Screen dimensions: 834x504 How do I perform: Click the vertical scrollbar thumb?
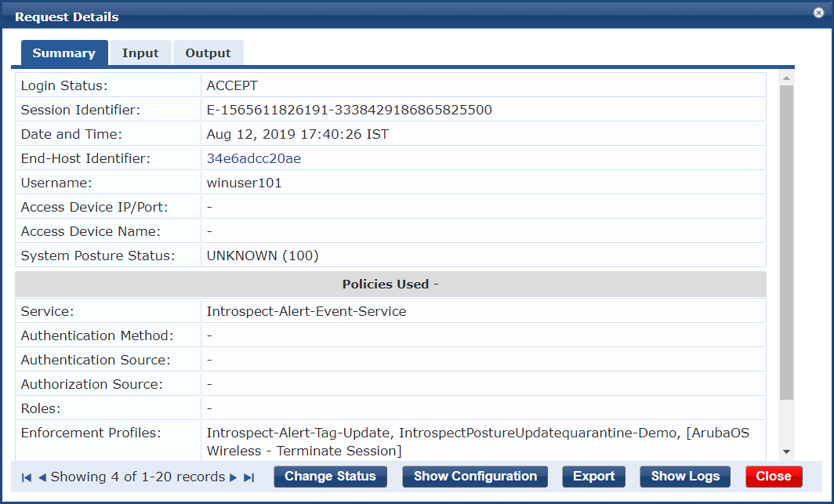click(x=787, y=243)
